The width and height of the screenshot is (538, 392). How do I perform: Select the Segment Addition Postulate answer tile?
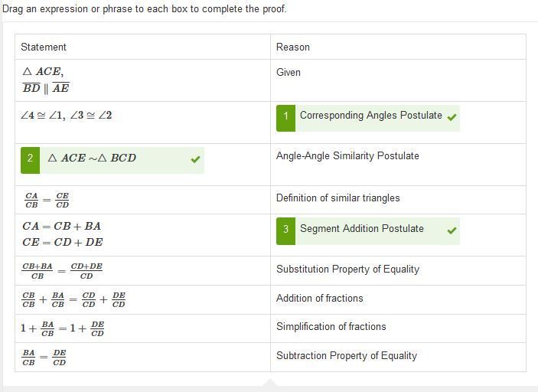[368, 231]
